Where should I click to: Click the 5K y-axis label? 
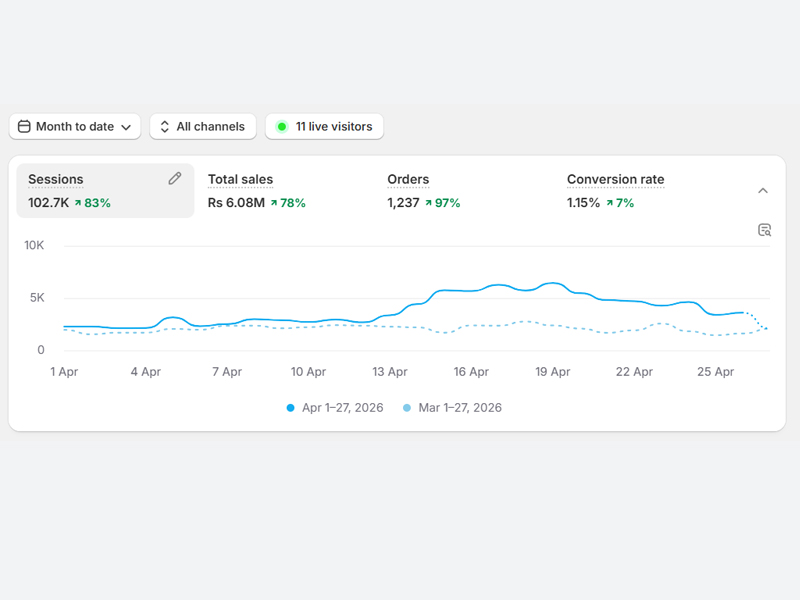[37, 297]
